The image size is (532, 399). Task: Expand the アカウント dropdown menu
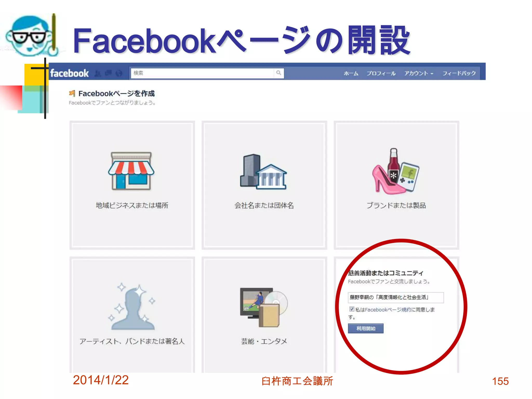pos(419,74)
